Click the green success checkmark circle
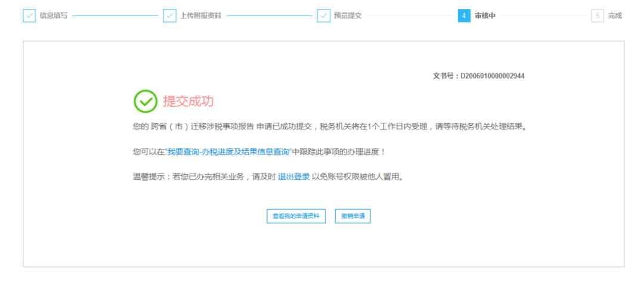Viewport: 644px width, 292px height. pos(145,101)
